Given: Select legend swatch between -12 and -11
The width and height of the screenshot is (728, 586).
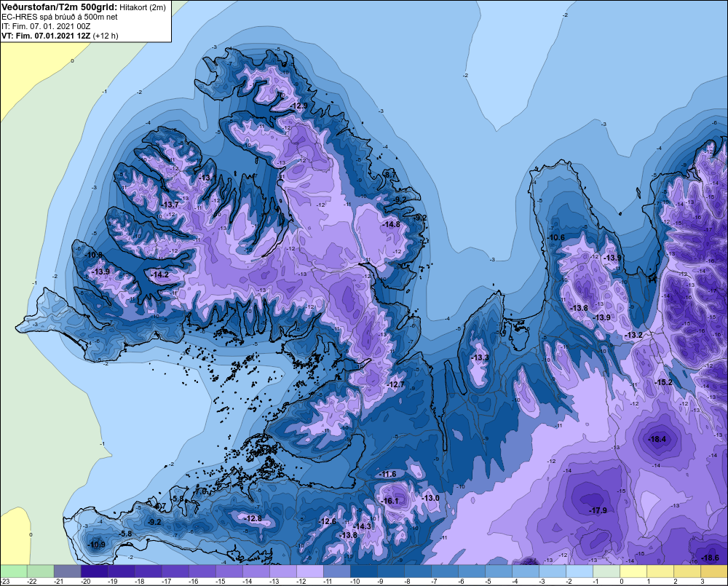Looking at the screenshot, I should [309, 571].
